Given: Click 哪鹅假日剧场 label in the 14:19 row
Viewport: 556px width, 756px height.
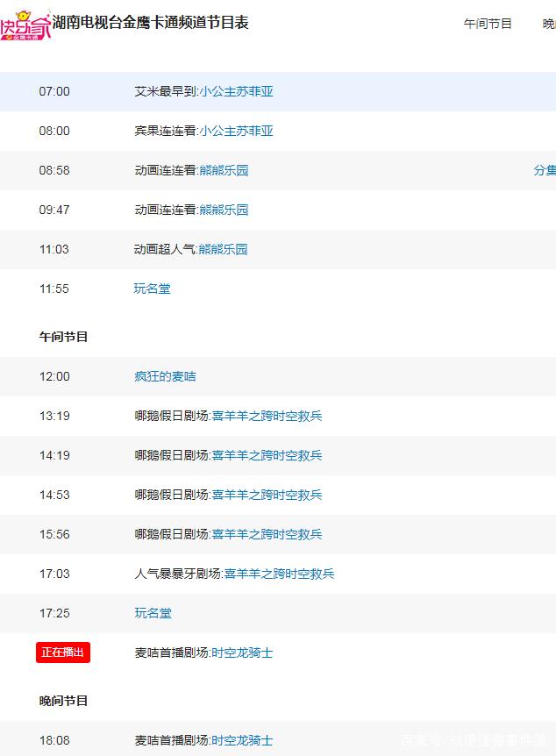Looking at the screenshot, I should coord(172,456).
